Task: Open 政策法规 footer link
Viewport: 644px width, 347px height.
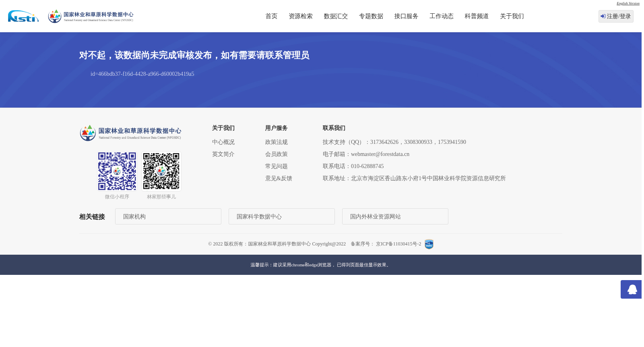Action: coord(277,142)
